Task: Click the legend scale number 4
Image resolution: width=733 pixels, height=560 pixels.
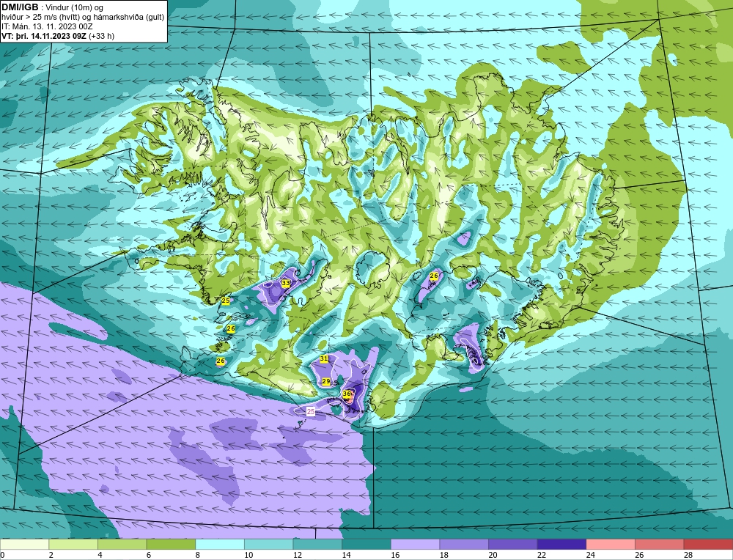Action: coord(100,556)
